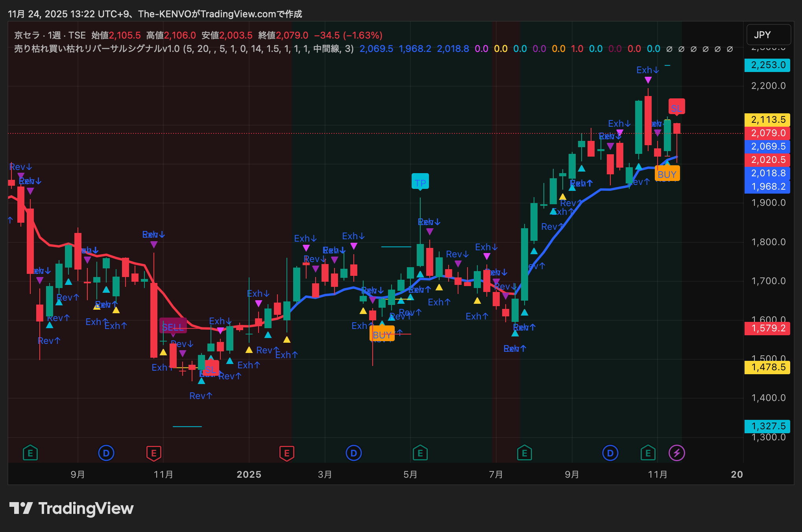Open the JPY currency selector

coord(768,35)
